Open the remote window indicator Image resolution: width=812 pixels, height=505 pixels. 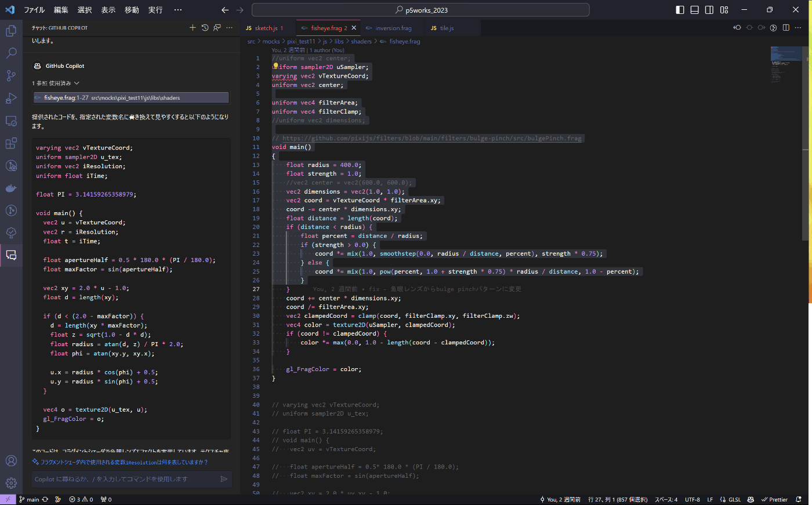(8, 499)
